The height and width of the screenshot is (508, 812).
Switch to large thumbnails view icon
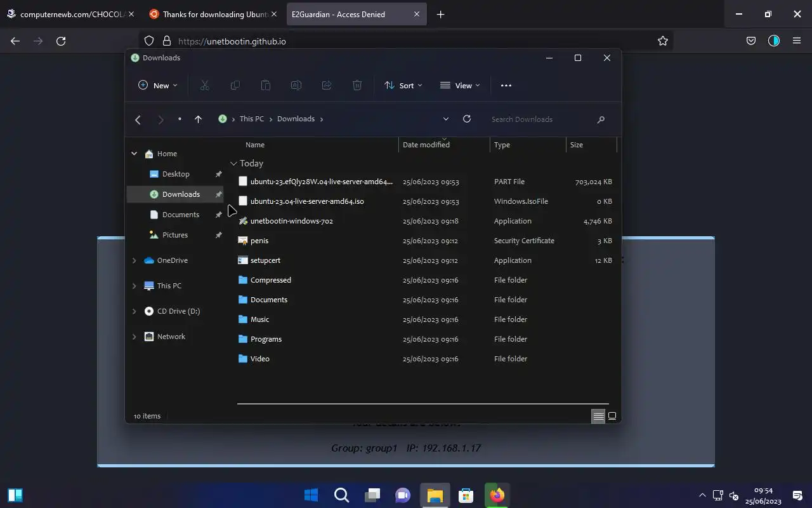point(612,416)
